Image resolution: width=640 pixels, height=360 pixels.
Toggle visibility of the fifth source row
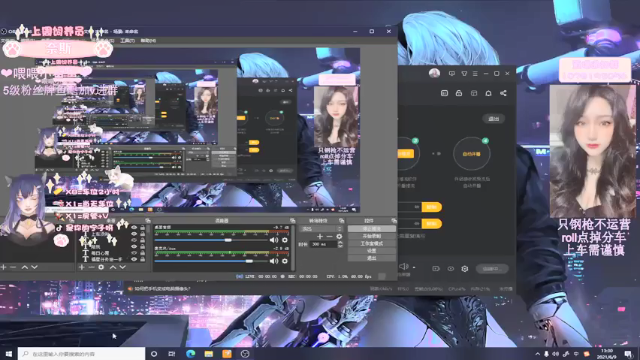[x=134, y=253]
